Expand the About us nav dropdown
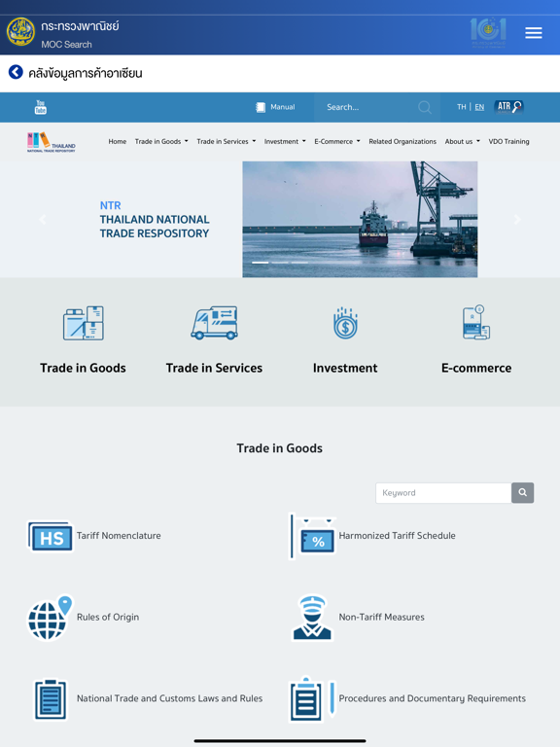Viewport: 560px width, 747px height. click(x=463, y=141)
